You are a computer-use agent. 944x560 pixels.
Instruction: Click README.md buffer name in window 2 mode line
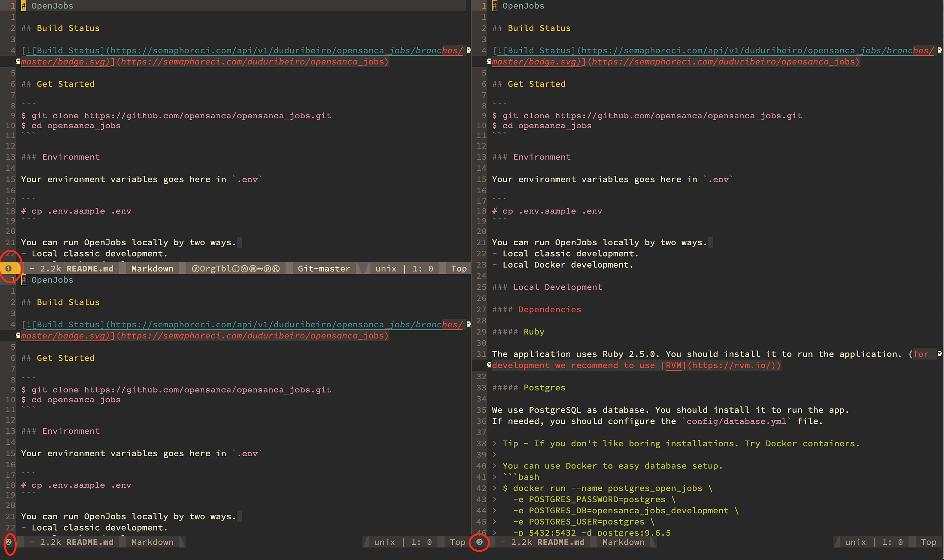click(90, 542)
